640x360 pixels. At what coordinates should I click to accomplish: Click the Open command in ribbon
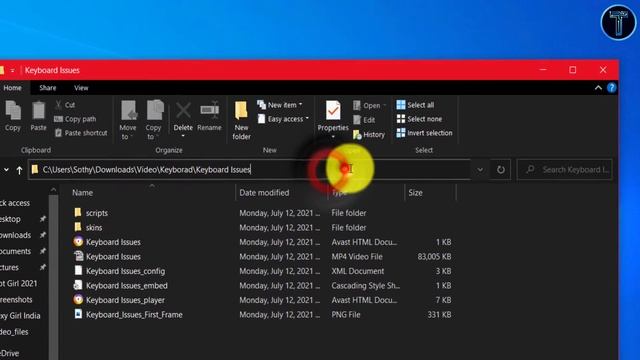coord(369,105)
